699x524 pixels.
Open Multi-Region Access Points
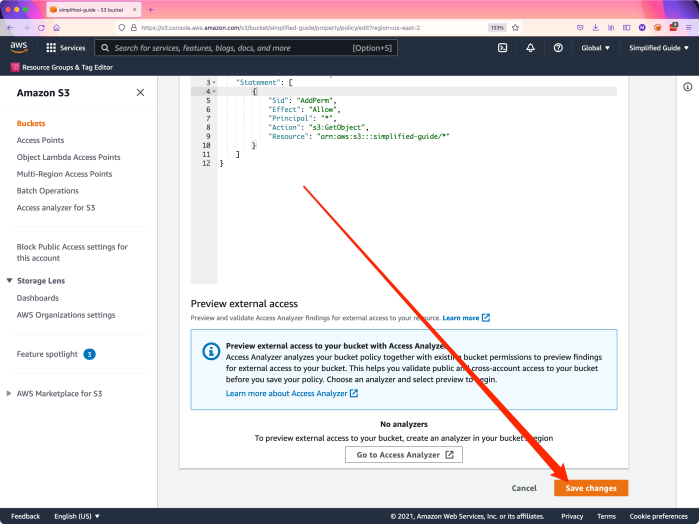tap(64, 174)
